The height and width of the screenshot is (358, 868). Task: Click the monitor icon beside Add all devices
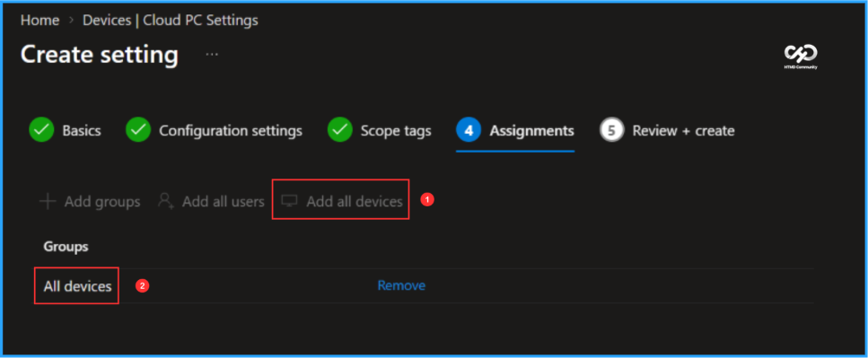click(x=290, y=201)
